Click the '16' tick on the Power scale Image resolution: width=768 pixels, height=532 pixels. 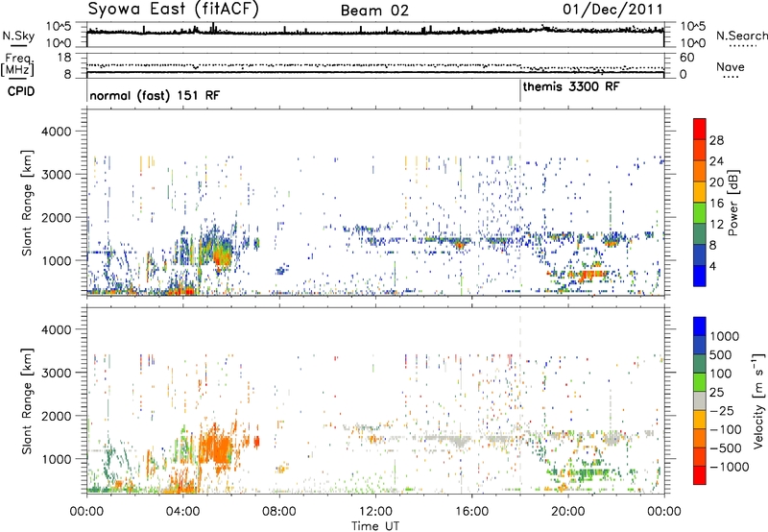[x=716, y=204]
